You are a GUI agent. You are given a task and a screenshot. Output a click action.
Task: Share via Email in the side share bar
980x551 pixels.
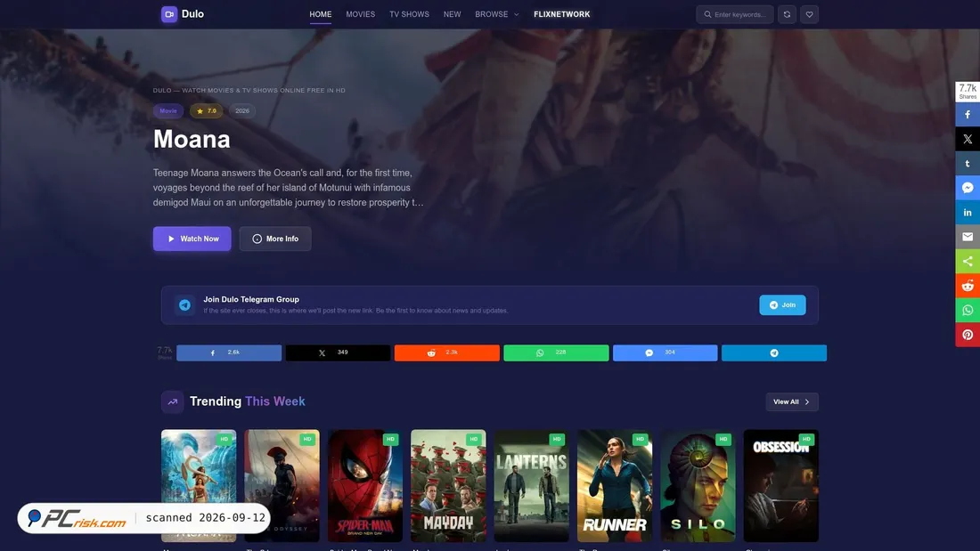click(968, 237)
